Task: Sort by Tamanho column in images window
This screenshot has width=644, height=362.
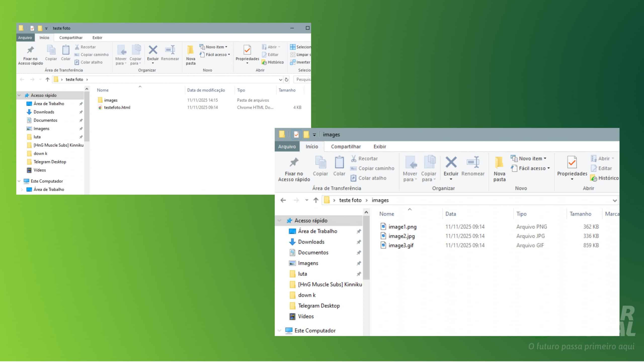Action: point(580,214)
